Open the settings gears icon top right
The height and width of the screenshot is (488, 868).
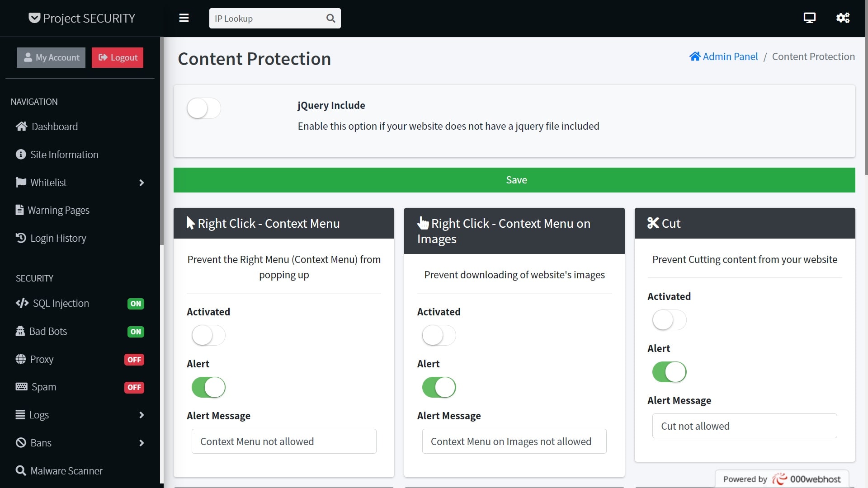843,18
